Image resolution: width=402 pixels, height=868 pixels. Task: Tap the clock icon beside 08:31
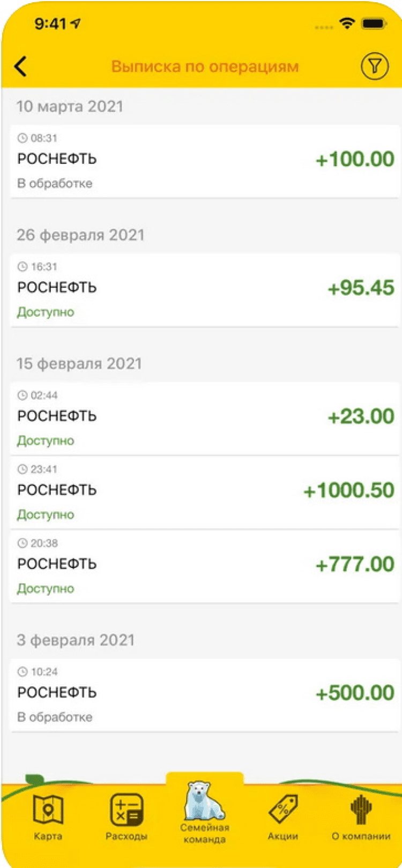(x=22, y=138)
